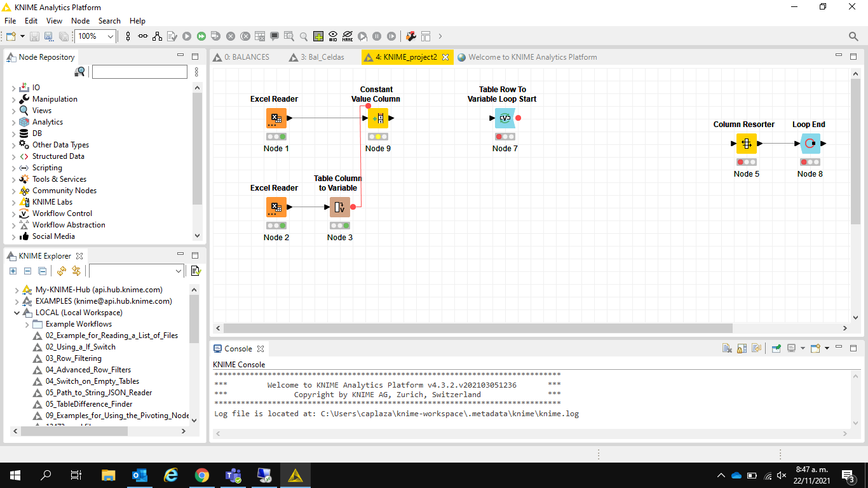Select 02_Using_a_If_Switch workflow
This screenshot has height=488, width=868.
pos(80,347)
